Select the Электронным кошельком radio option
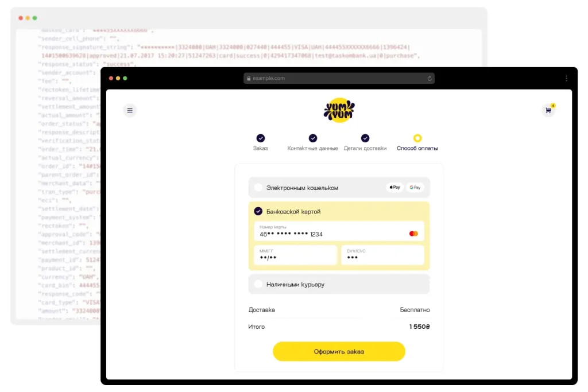 [x=258, y=187]
